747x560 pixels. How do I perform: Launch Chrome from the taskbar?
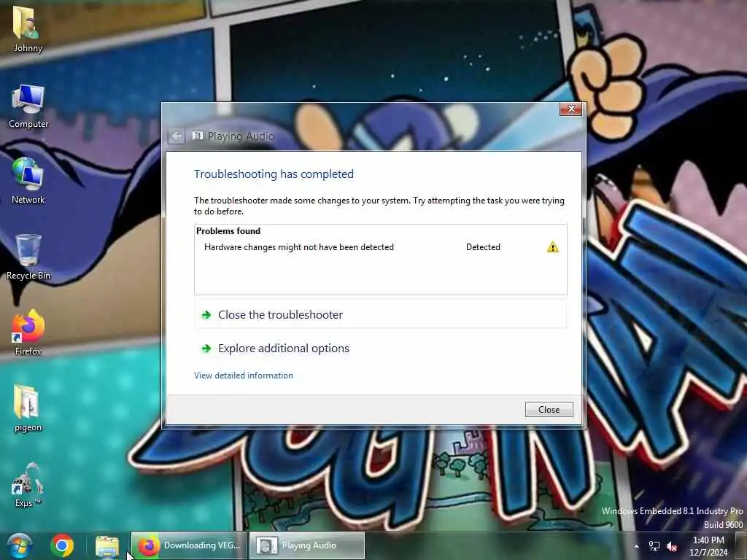point(62,545)
